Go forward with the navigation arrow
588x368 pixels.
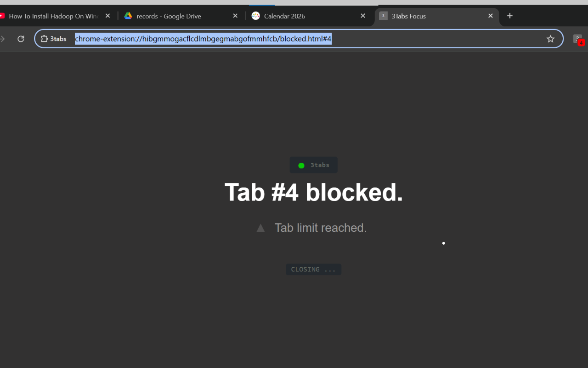(x=2, y=39)
